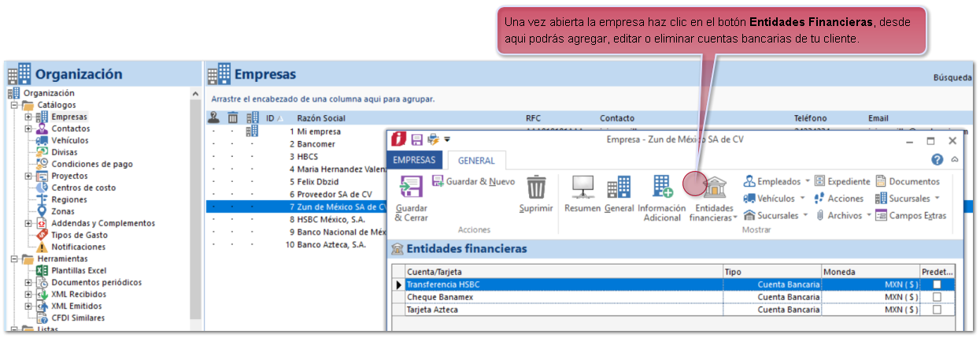The image size is (980, 338).
Task: Open Proyectos tree item
Action: [x=69, y=176]
